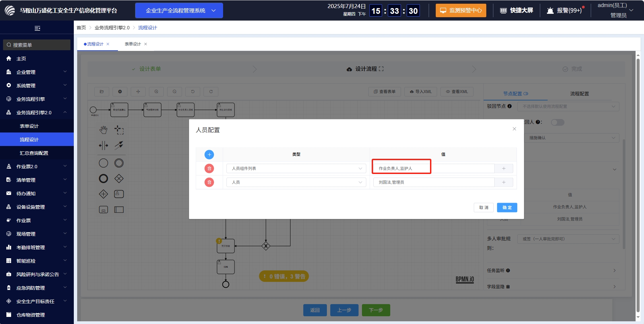Viewport: 644px width, 324px height.
Task: Delete the 人员 row with the red trash icon
Action: click(x=209, y=182)
